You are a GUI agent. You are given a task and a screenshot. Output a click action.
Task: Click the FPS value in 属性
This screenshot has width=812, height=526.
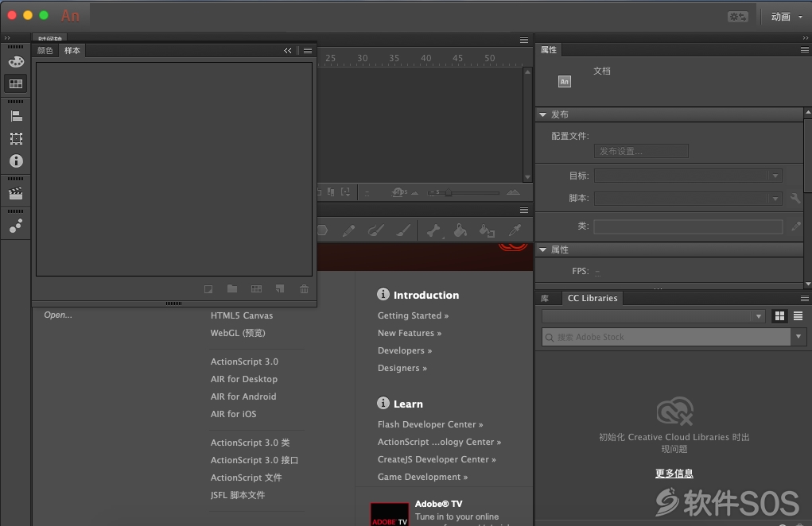coord(597,272)
